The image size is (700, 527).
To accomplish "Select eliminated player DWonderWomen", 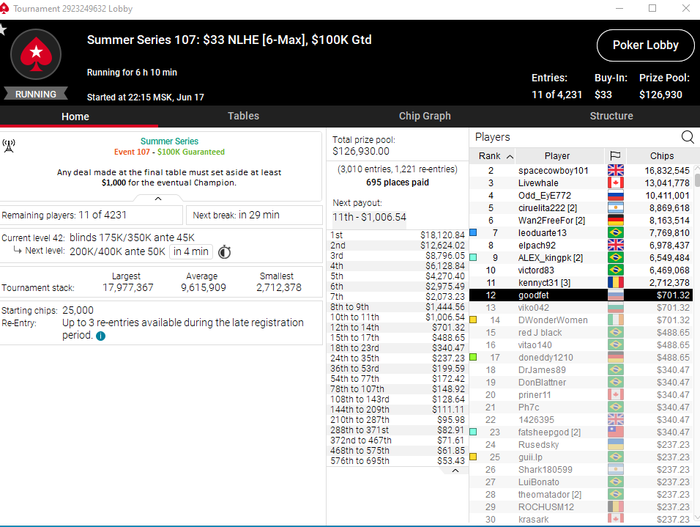I will 582,320.
